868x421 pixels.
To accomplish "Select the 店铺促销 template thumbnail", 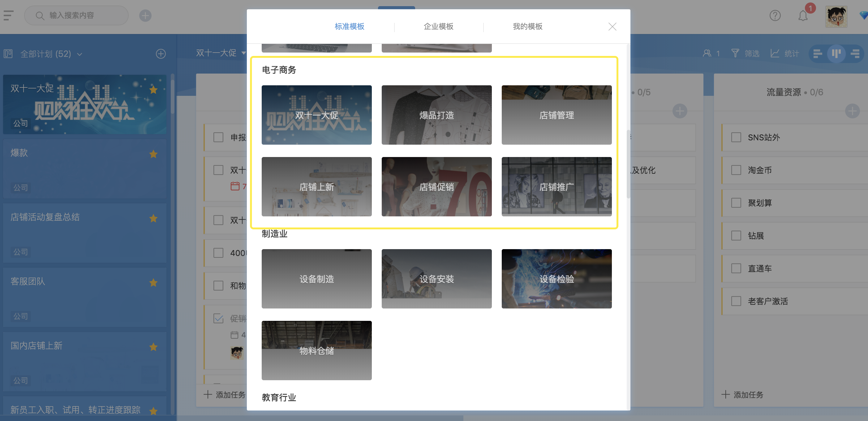I will point(436,187).
